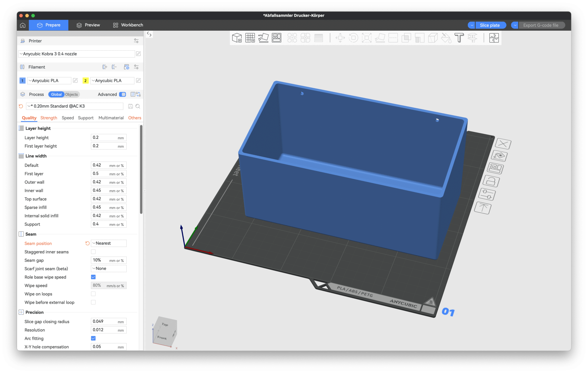This screenshot has width=588, height=373.
Task: Open the Support settings tab
Action: [x=86, y=118]
